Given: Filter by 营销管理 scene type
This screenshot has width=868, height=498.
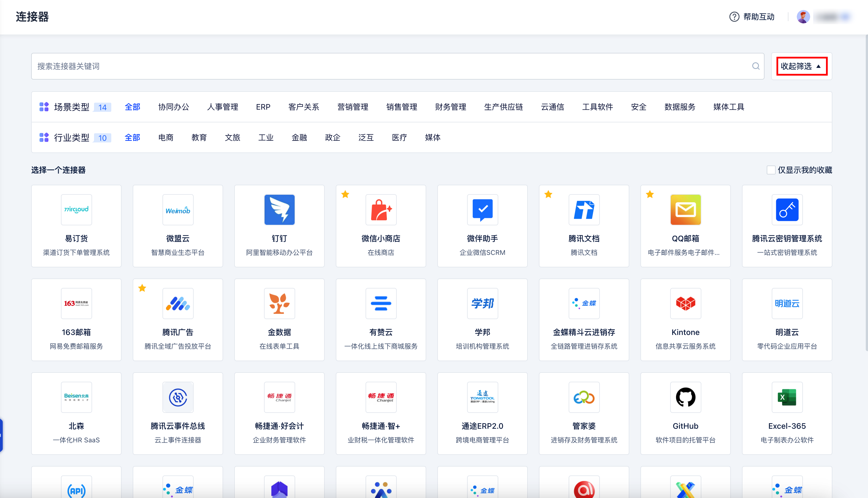Looking at the screenshot, I should [x=352, y=107].
